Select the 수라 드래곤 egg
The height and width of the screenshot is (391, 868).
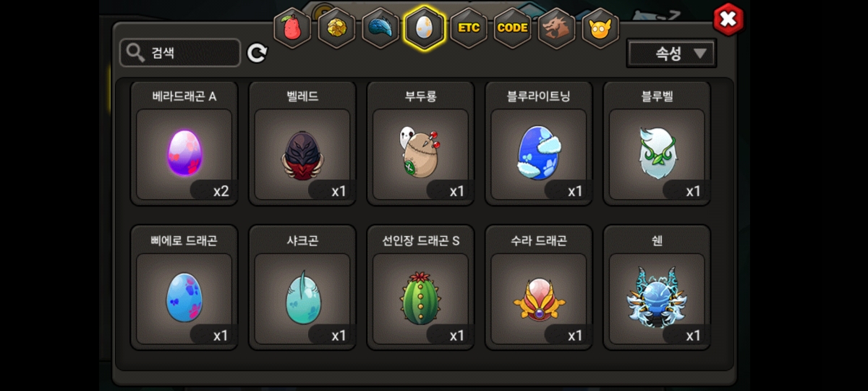pyautogui.click(x=539, y=288)
